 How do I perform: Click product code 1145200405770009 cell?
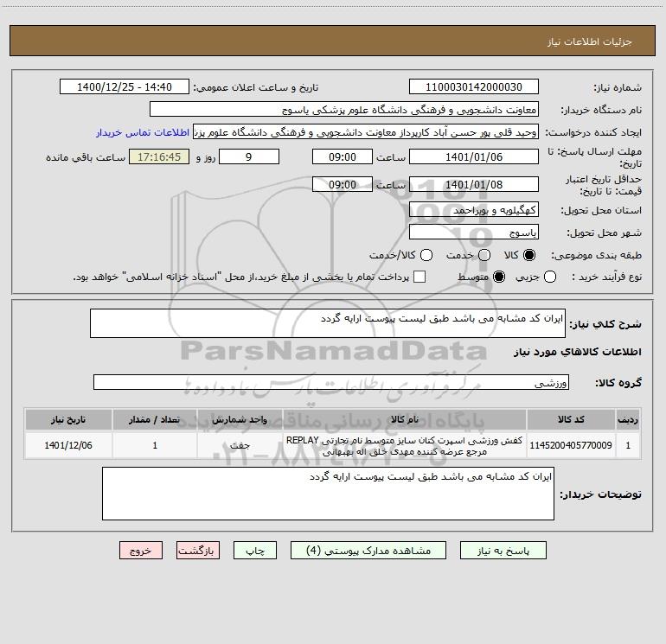tap(571, 445)
